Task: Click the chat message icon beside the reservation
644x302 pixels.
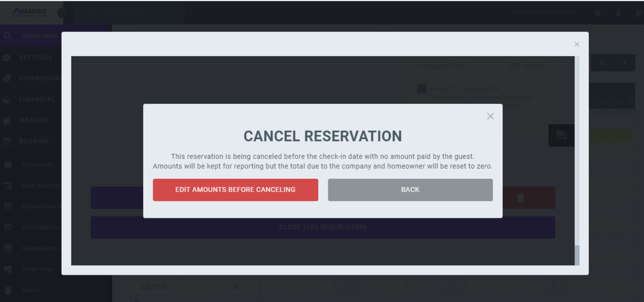Action: (x=562, y=135)
